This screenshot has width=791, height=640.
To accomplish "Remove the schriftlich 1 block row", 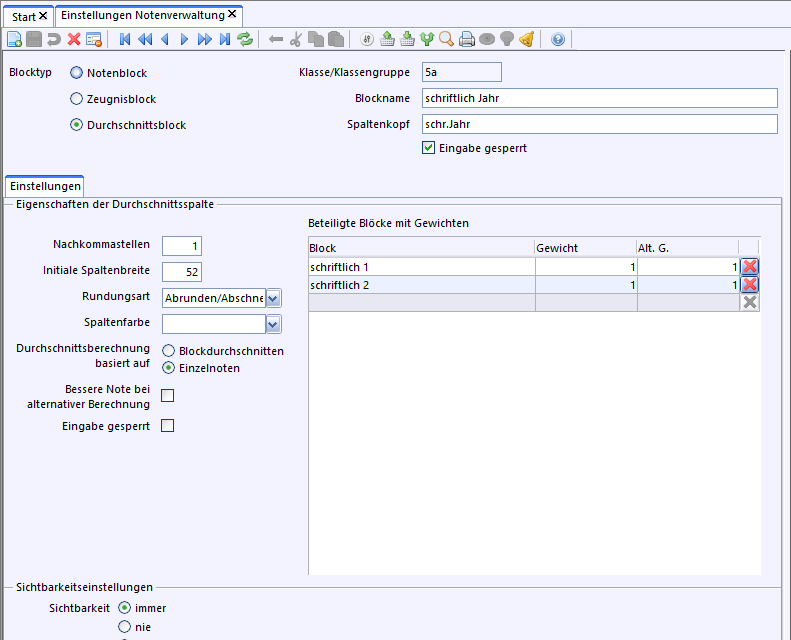I will (749, 266).
